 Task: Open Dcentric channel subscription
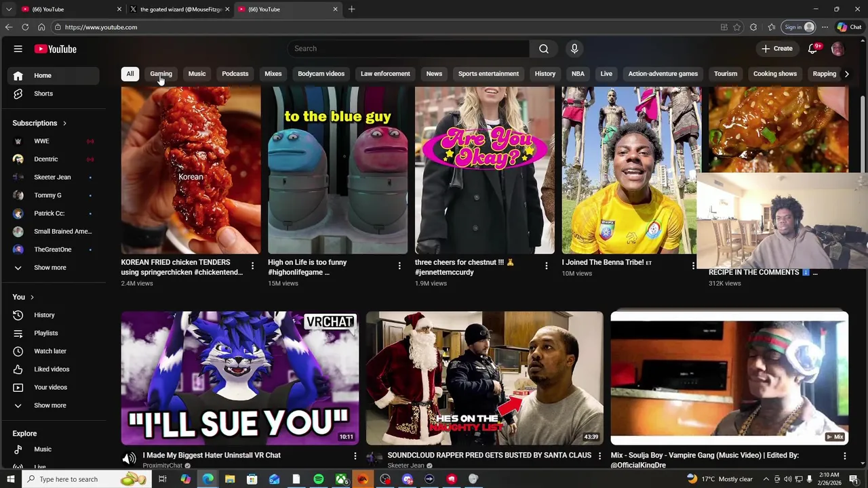53,159
